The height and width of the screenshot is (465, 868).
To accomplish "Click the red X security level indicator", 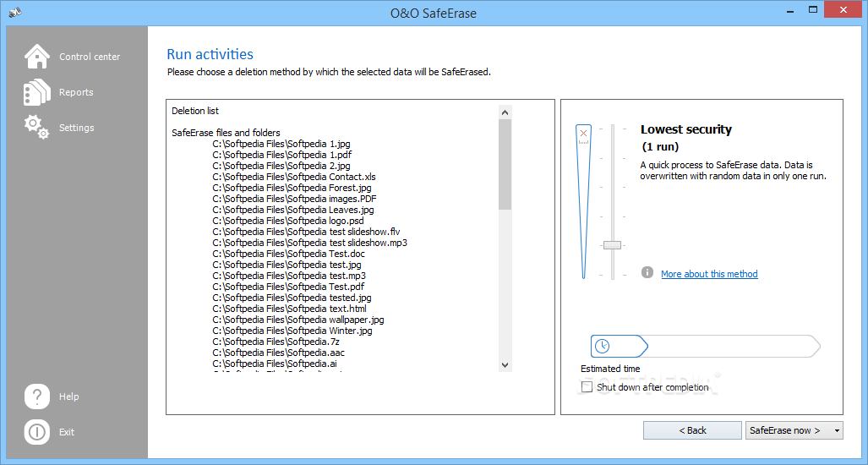I will click(583, 134).
